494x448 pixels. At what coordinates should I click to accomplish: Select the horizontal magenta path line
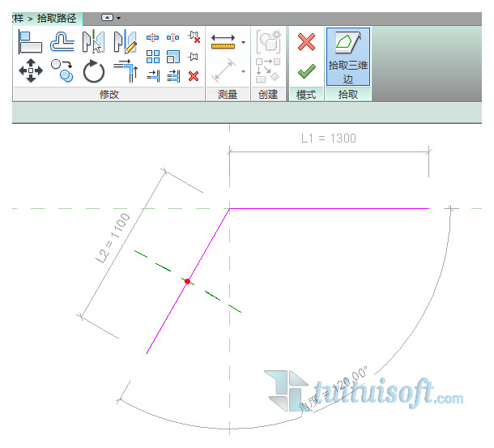(329, 208)
